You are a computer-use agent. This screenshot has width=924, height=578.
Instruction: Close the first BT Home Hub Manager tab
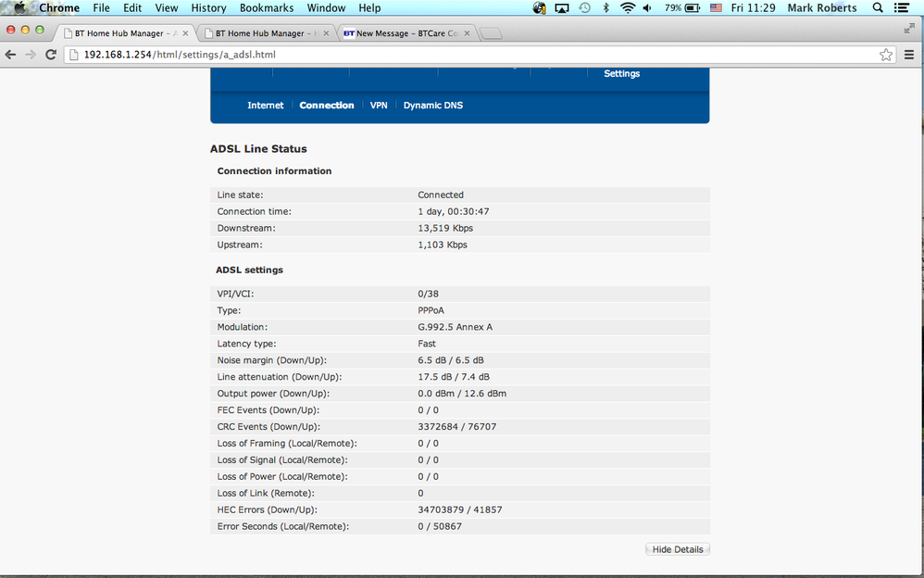click(x=185, y=33)
